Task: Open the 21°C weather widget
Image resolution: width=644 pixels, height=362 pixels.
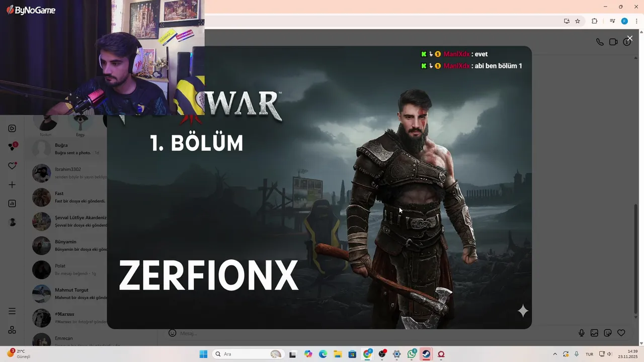Action: tap(19, 354)
